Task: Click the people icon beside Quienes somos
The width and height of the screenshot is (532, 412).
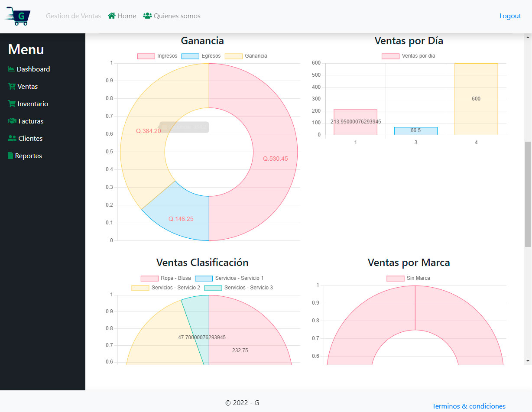Action: point(147,16)
